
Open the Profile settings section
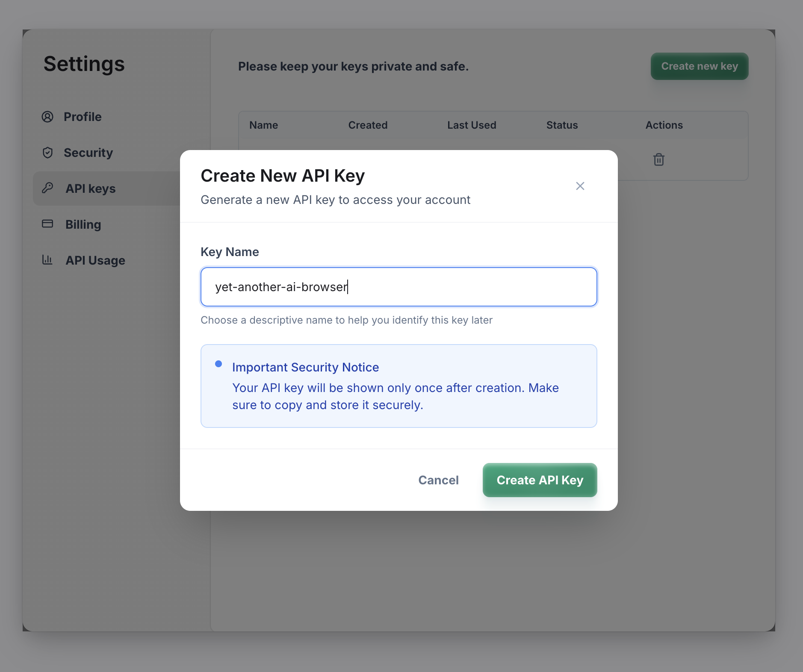click(x=83, y=116)
